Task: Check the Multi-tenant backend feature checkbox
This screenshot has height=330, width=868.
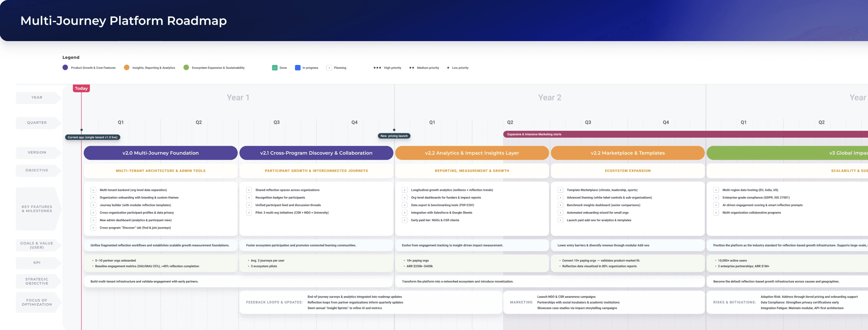Action: click(93, 190)
